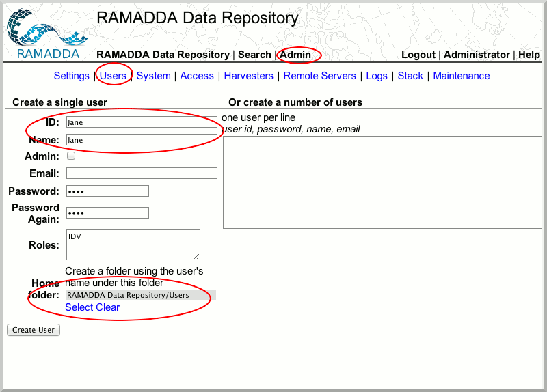
Task: Click the Search link in header
Action: tap(254, 55)
